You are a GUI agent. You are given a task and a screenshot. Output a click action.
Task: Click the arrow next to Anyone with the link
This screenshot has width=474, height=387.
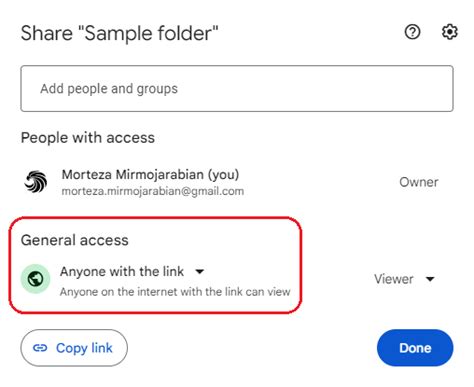[x=200, y=271]
